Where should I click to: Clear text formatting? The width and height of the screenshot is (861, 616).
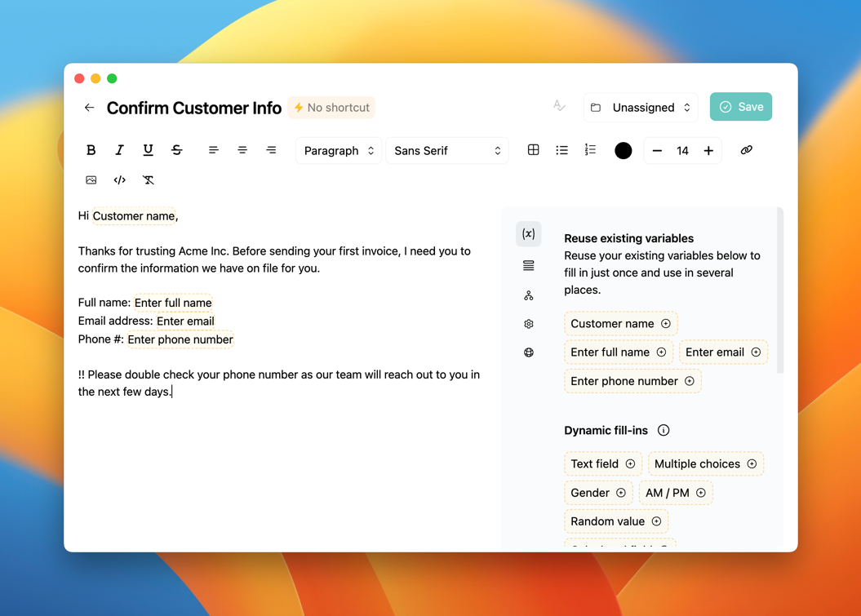tap(148, 180)
